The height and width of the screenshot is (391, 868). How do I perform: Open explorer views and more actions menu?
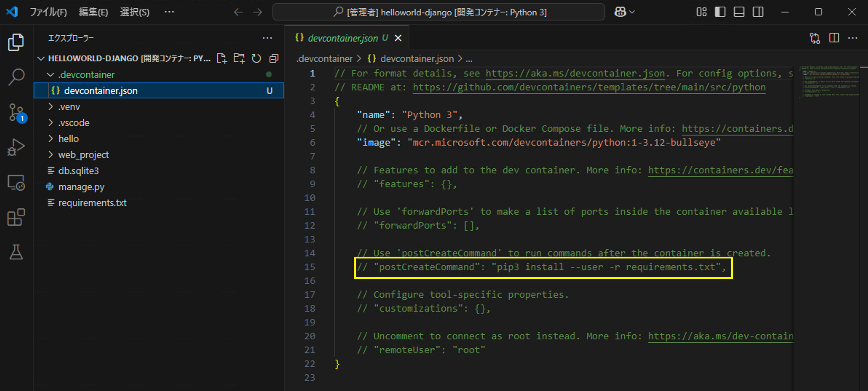click(267, 38)
